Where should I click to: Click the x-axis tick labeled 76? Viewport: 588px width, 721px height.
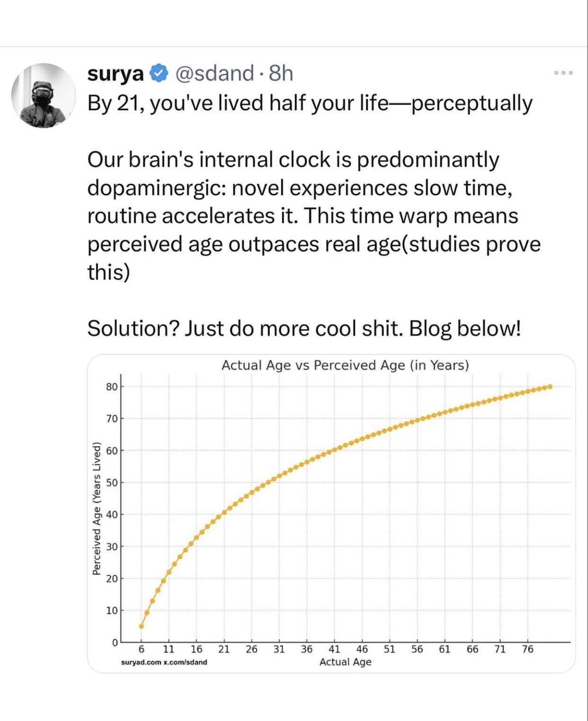527,649
